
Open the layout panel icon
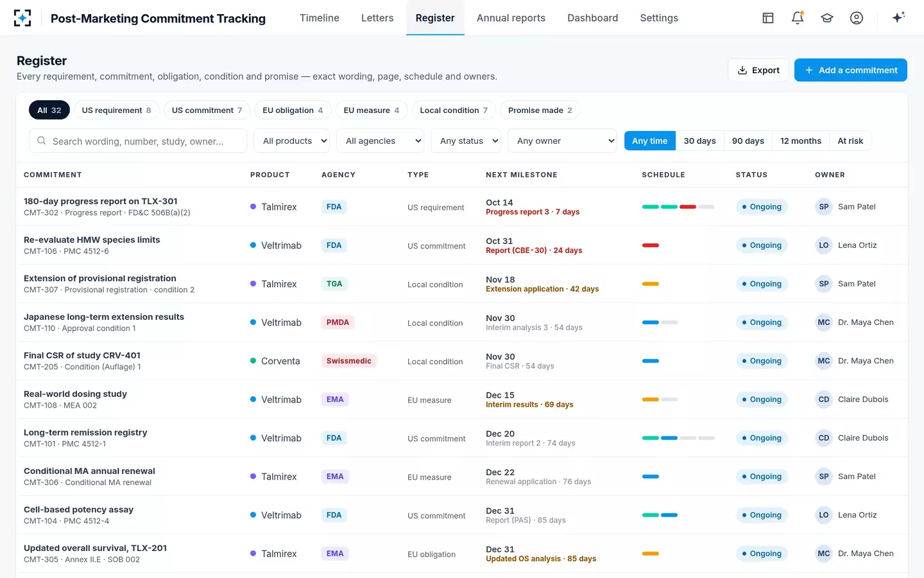click(768, 18)
